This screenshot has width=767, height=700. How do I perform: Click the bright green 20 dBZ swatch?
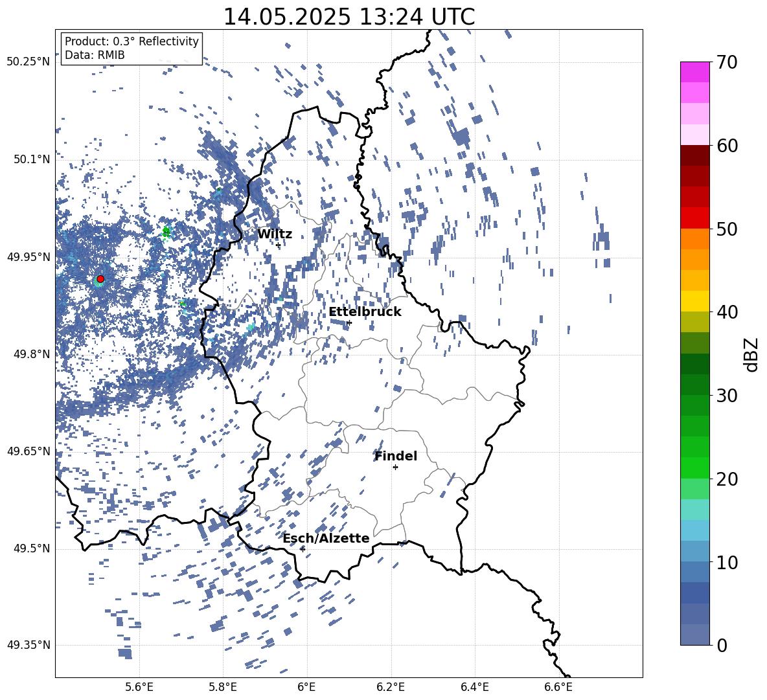[x=695, y=468]
